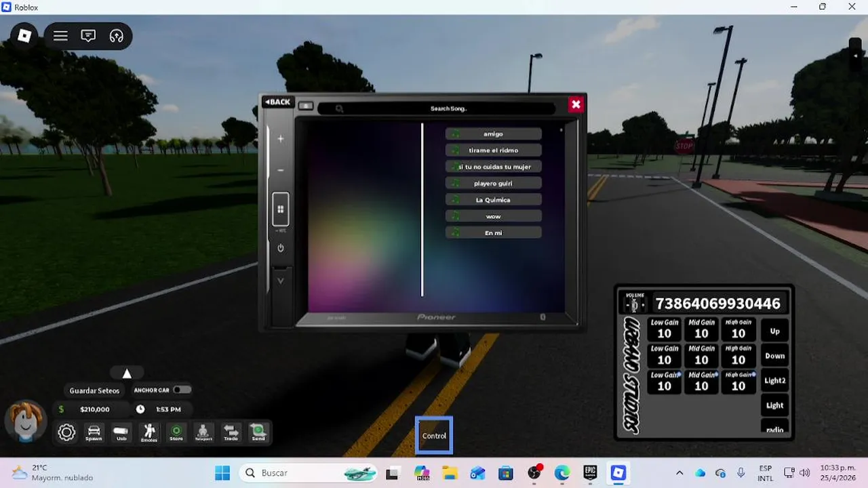Show hidden system tray icons

click(x=679, y=473)
